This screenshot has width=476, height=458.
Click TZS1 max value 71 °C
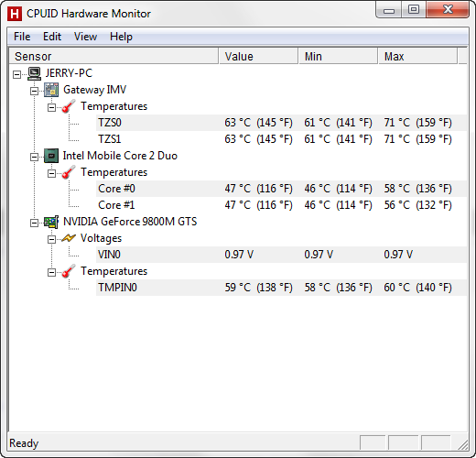pyautogui.click(x=418, y=139)
